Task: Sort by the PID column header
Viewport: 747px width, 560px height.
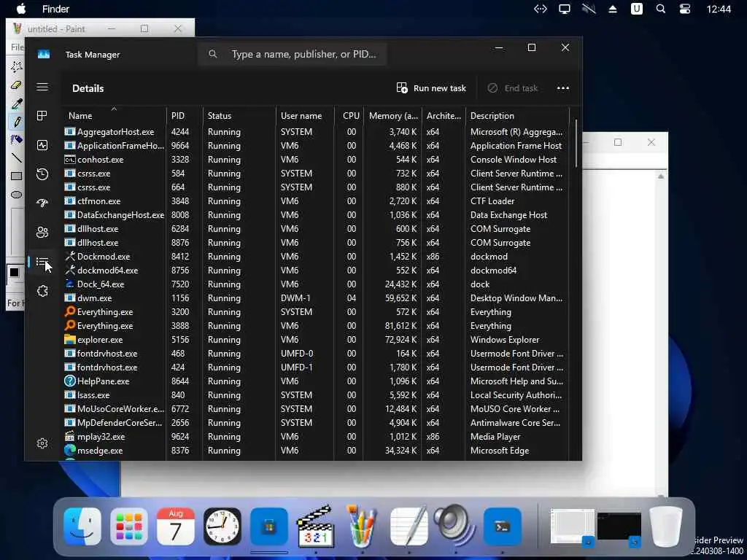Action: coord(184,116)
